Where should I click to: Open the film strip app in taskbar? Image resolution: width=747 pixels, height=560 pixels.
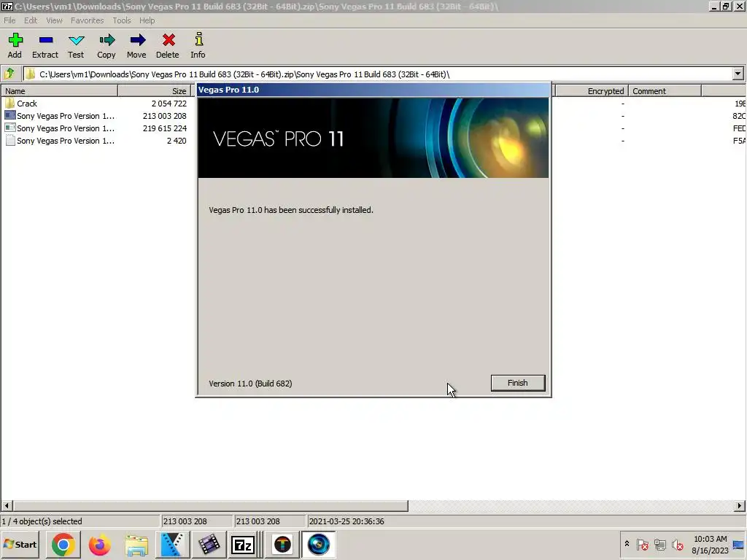click(x=209, y=545)
